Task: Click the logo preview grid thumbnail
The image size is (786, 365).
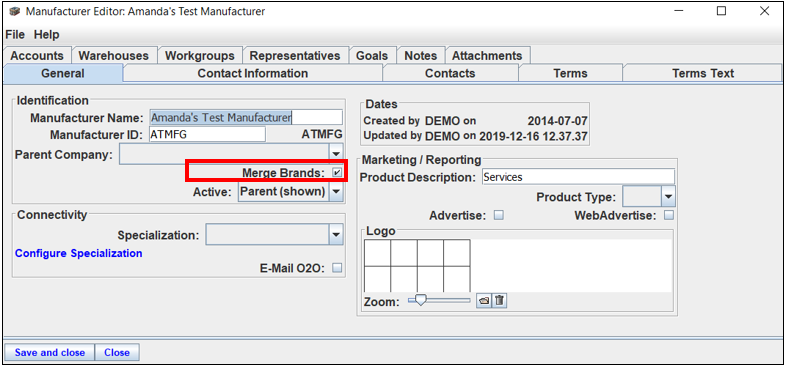Action: (417, 265)
